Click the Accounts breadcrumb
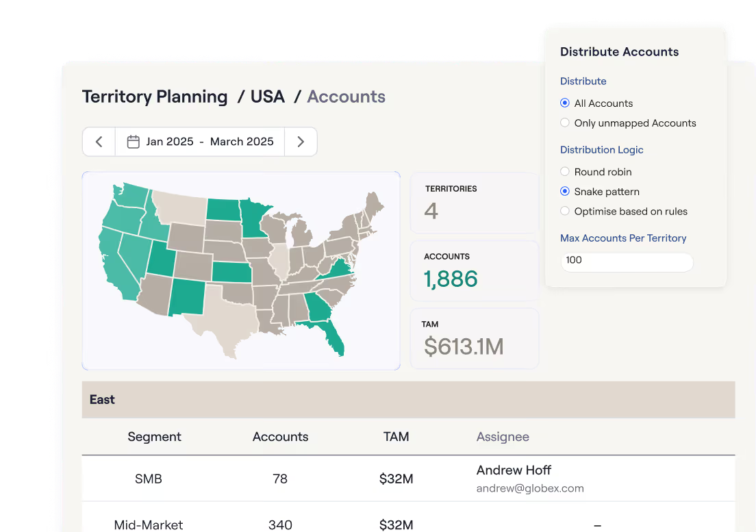756x532 pixels. click(346, 97)
